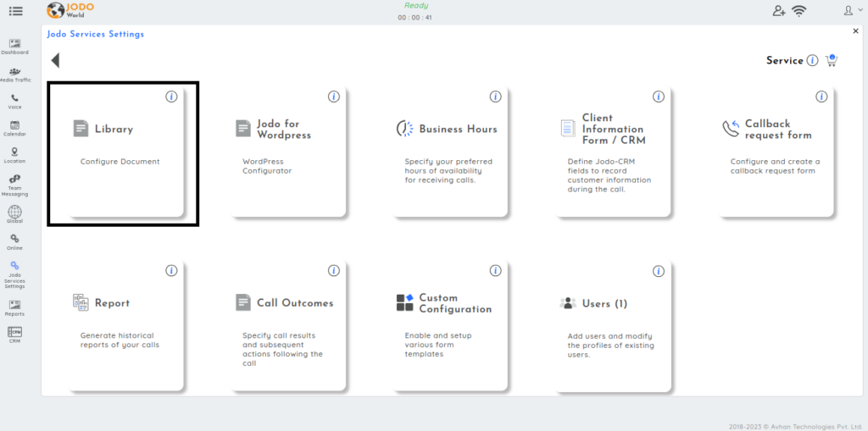Open the shopping cart icon
Viewport: 868px width, 431px height.
tap(831, 60)
